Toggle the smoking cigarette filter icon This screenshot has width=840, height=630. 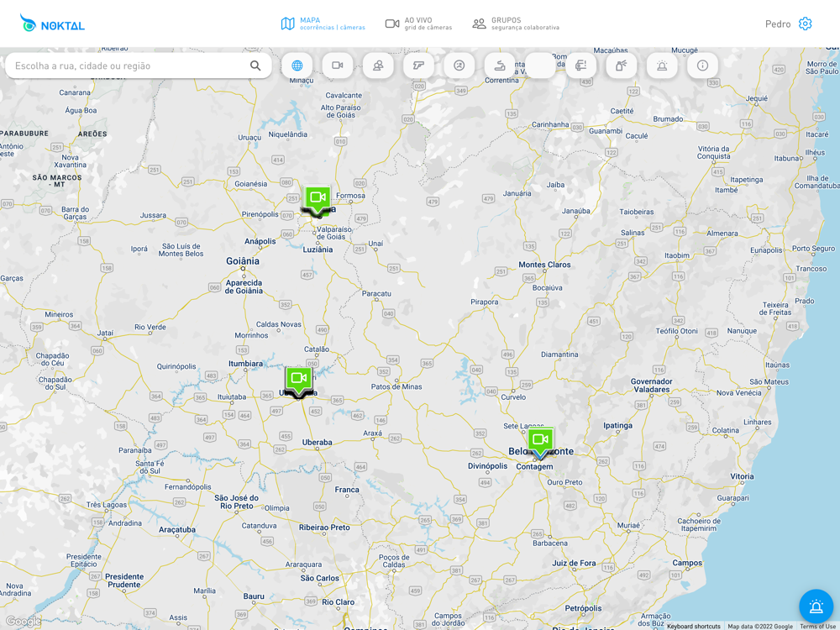(x=500, y=66)
